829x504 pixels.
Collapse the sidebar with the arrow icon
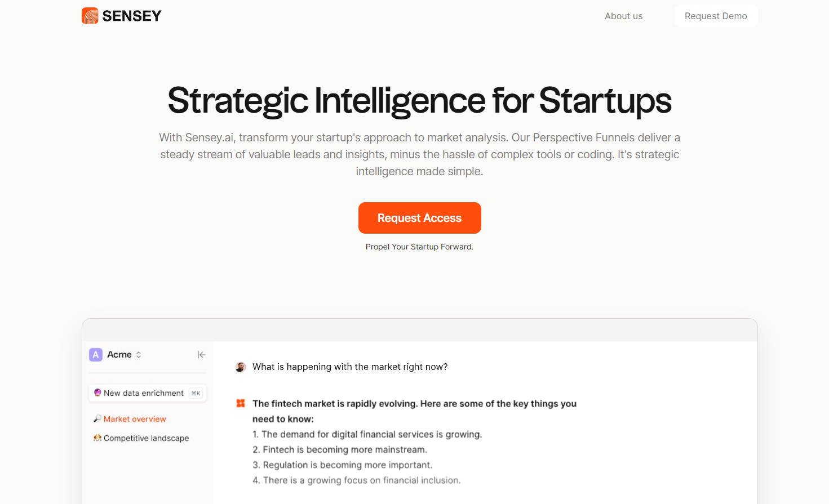click(x=201, y=355)
